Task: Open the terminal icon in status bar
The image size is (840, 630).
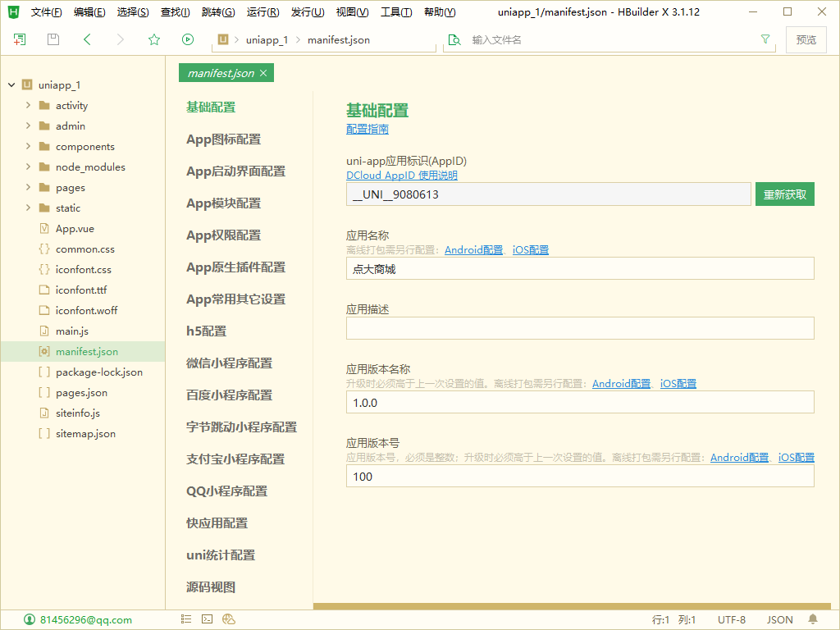Action: click(x=208, y=619)
